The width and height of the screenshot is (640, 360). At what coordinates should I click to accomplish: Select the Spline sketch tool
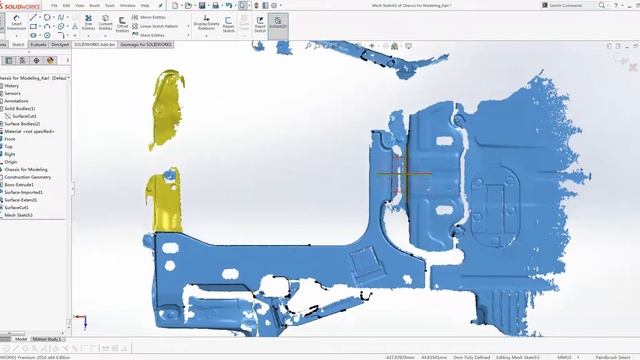click(x=61, y=18)
